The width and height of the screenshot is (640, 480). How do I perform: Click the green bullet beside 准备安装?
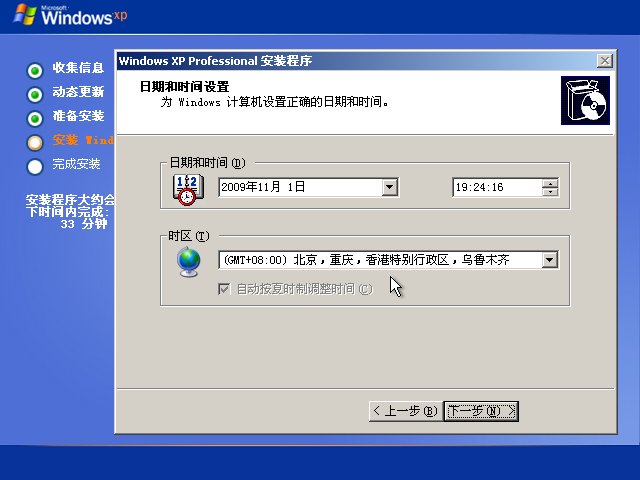tap(35, 119)
